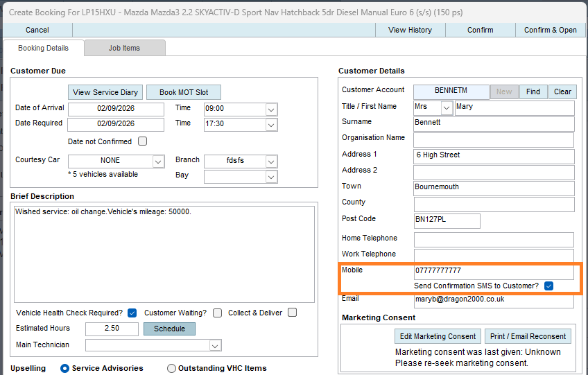This screenshot has height=375, width=588.
Task: Open the Courtesy Car dropdown
Action: point(158,162)
